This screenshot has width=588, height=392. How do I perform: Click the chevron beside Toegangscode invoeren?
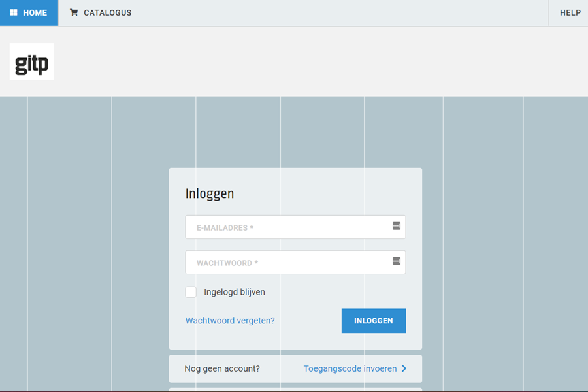click(x=404, y=368)
